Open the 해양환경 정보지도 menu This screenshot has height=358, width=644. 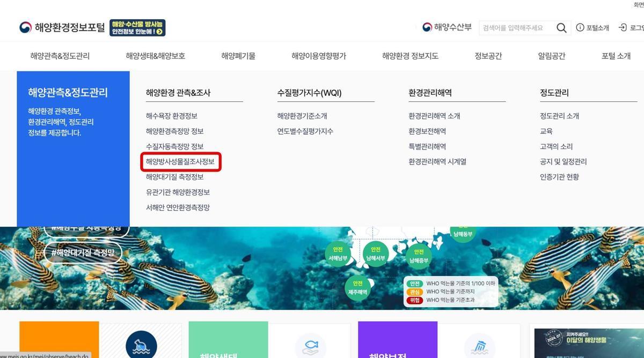[x=410, y=56]
